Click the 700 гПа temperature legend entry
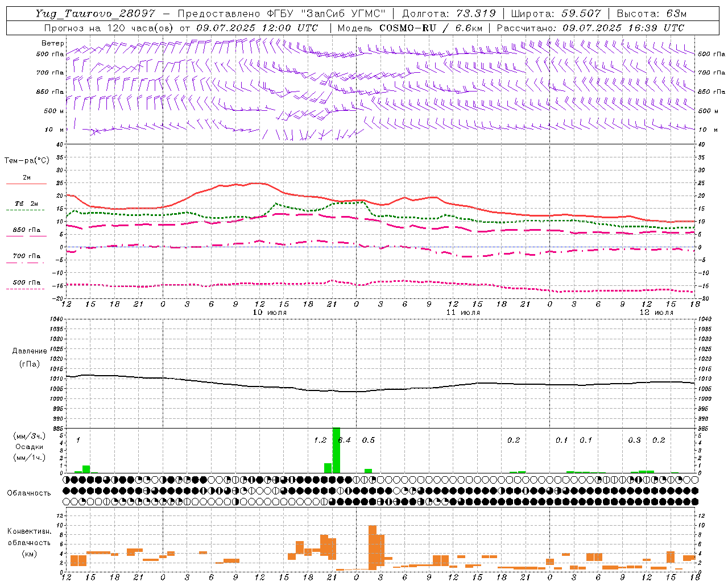728x582 pixels. tap(26, 259)
